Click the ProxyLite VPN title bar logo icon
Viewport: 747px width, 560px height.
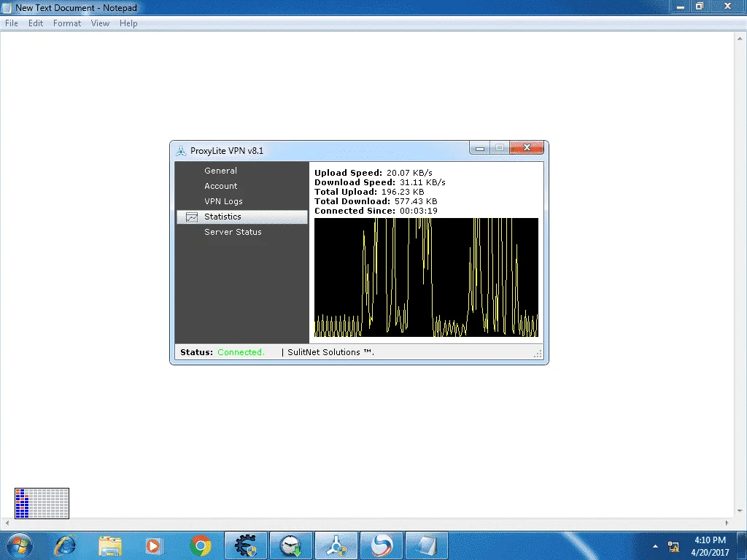click(x=181, y=151)
